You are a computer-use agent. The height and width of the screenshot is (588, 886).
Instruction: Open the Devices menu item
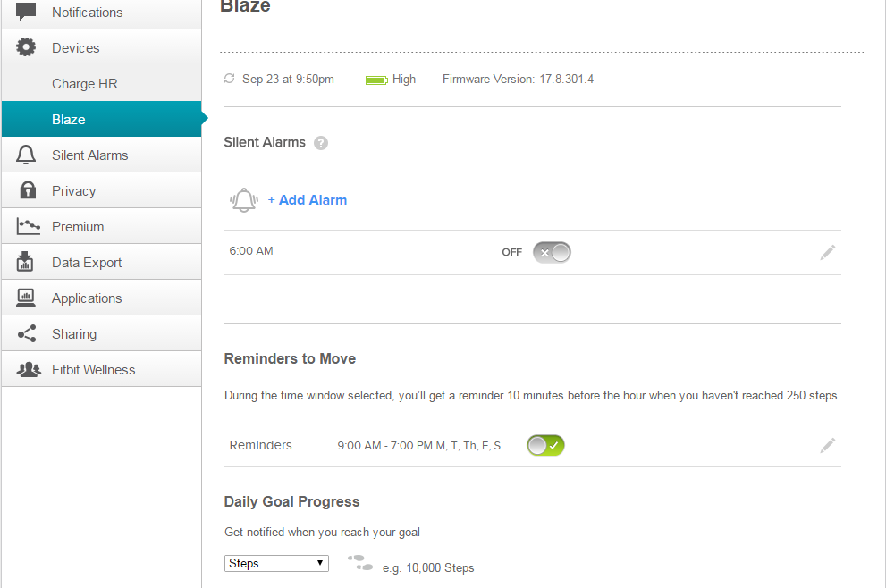(x=102, y=48)
